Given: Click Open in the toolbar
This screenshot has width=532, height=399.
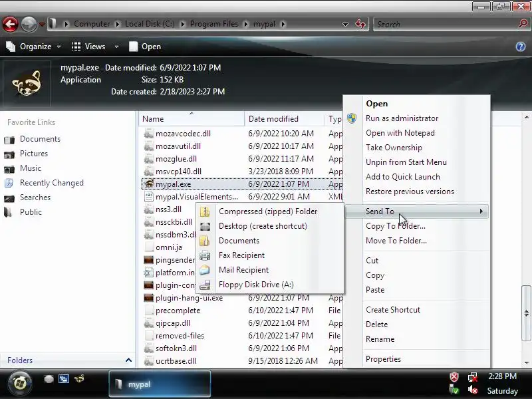Looking at the screenshot, I should (145, 47).
